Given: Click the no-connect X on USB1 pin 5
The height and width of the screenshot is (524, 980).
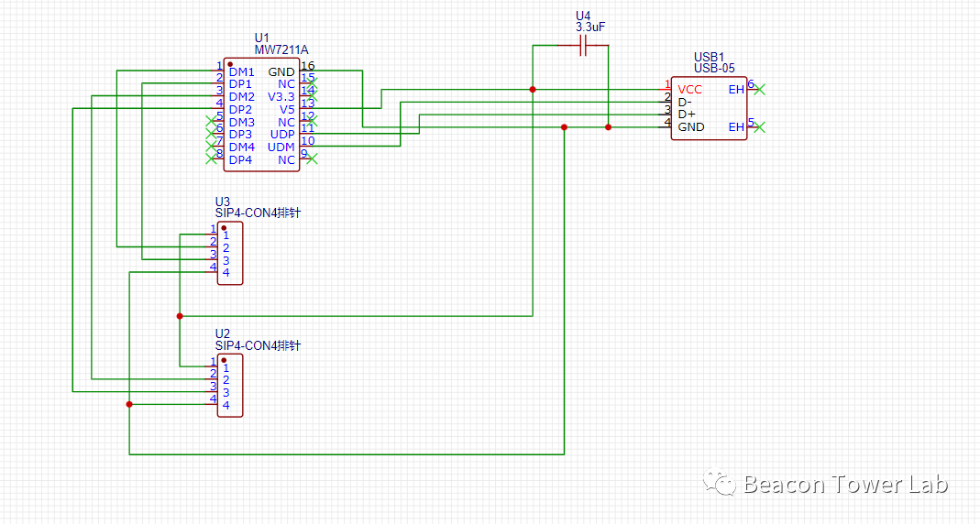Looking at the screenshot, I should (759, 127).
